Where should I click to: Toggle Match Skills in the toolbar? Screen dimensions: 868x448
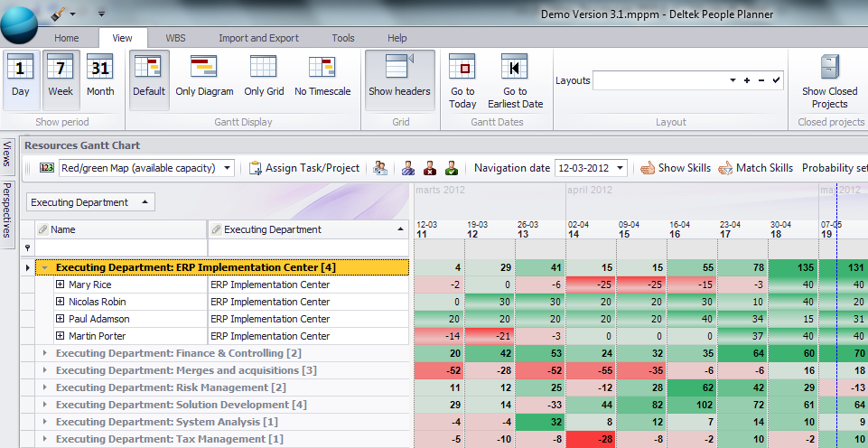pyautogui.click(x=755, y=168)
